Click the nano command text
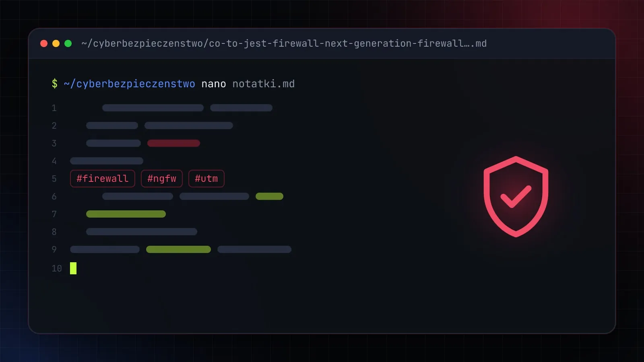The height and width of the screenshot is (362, 644). [214, 84]
